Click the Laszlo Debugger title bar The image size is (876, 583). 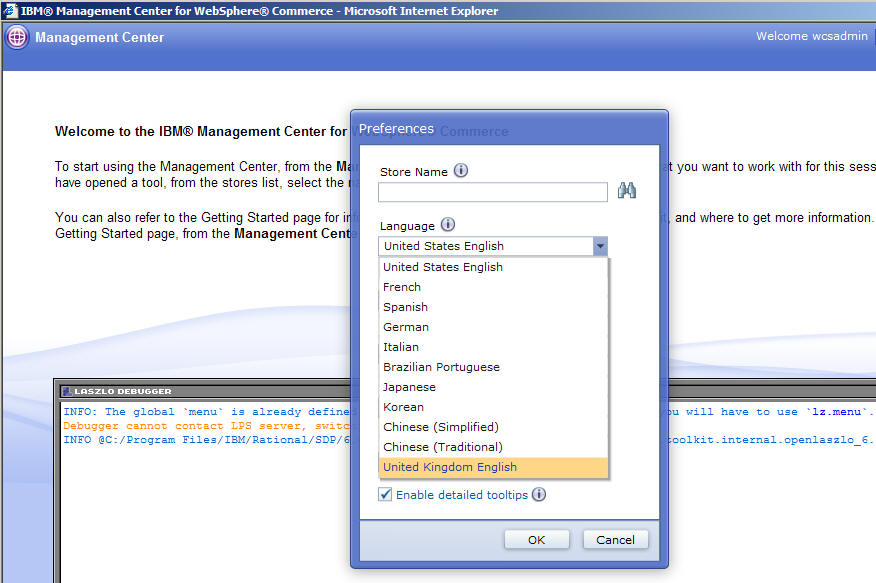point(207,391)
